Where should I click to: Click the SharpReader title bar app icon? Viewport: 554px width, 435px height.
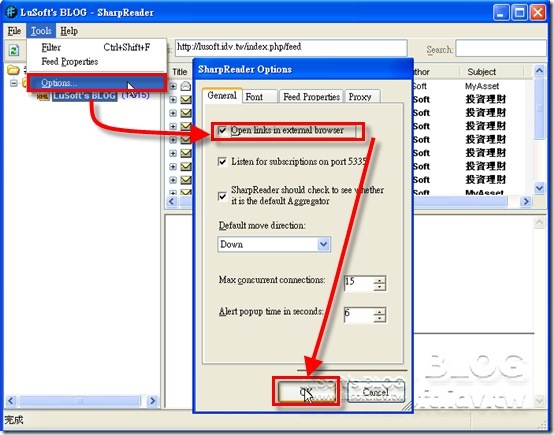pyautogui.click(x=11, y=12)
